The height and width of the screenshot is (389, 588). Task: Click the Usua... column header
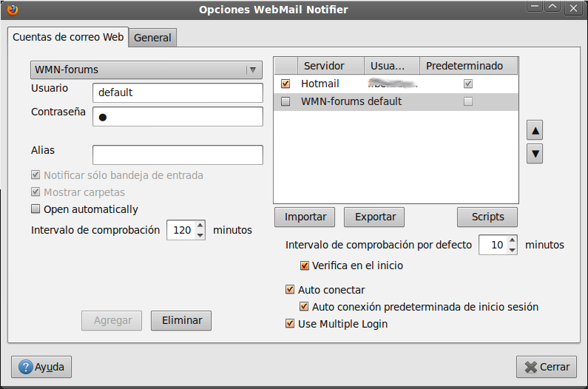click(392, 66)
